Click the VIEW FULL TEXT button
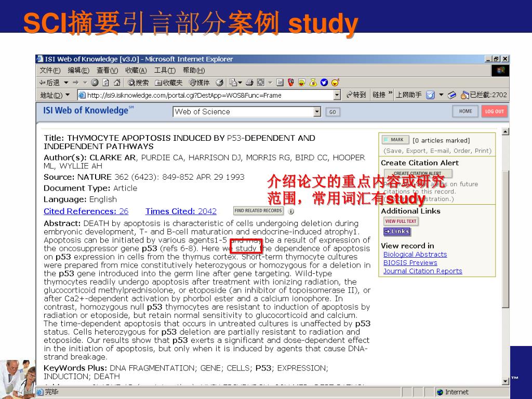The height and width of the screenshot is (399, 532). (401, 221)
